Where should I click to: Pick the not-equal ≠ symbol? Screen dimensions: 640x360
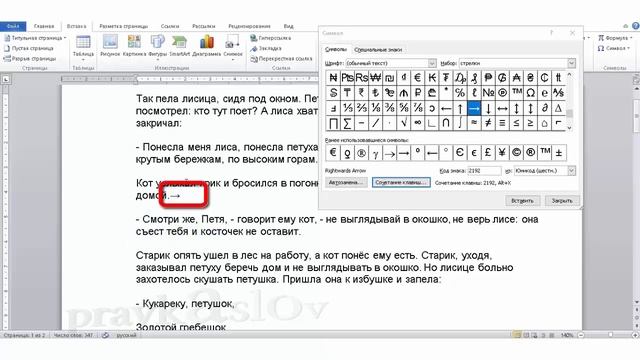pyautogui.click(x=488, y=123)
